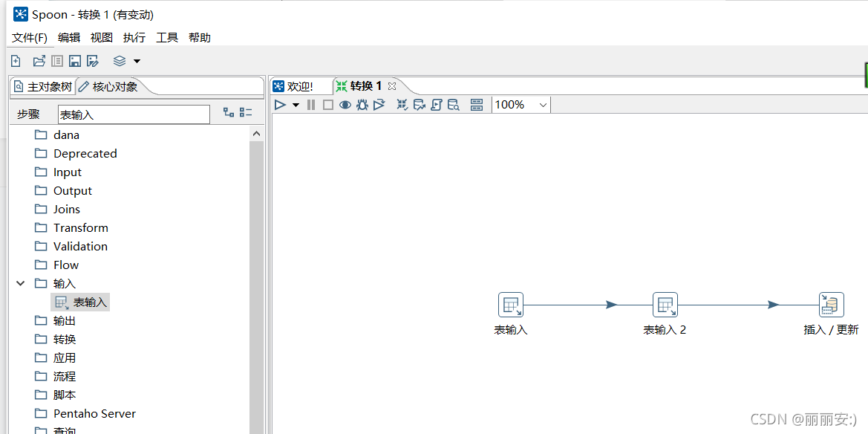
Task: Open the 文件(F) menu
Action: click(30, 38)
